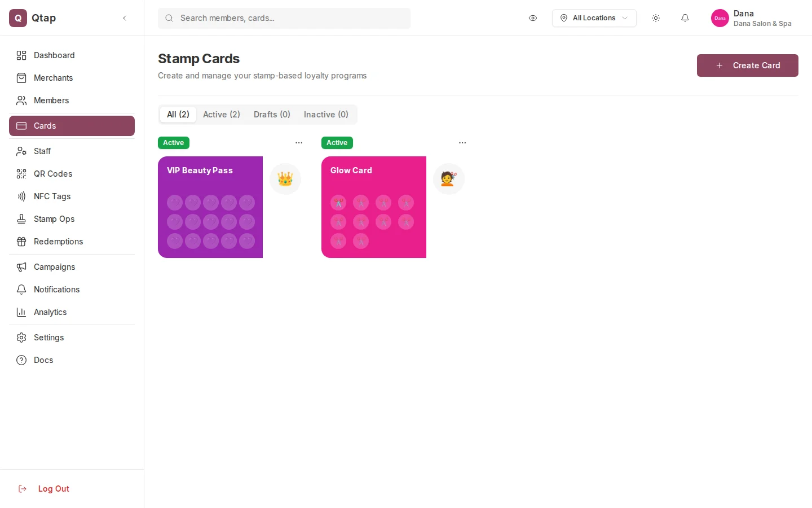This screenshot has height=508, width=812.
Task: Focus the search members, cards field
Action: (284, 18)
